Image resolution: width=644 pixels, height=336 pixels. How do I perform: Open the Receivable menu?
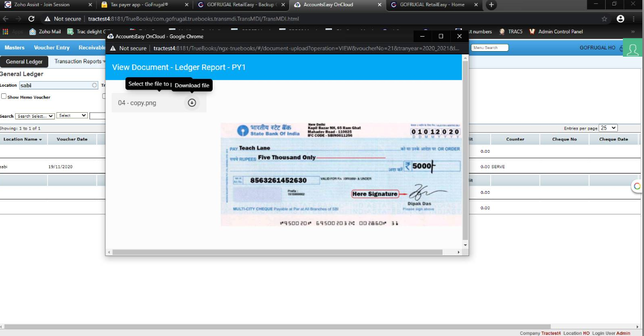pos(92,48)
